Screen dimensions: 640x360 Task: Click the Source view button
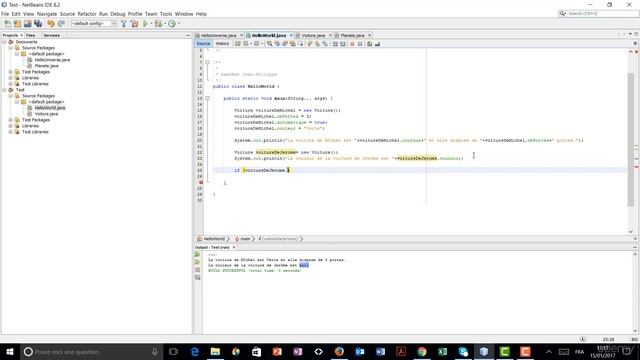tap(203, 44)
